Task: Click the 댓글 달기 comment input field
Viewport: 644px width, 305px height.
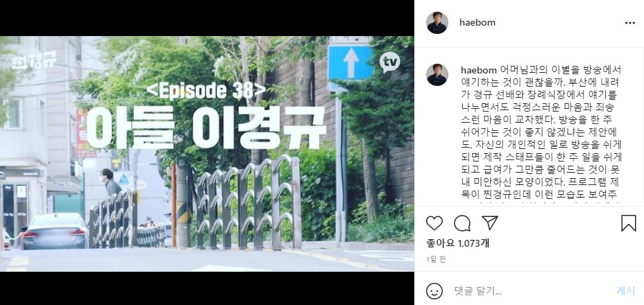Action: click(529, 291)
